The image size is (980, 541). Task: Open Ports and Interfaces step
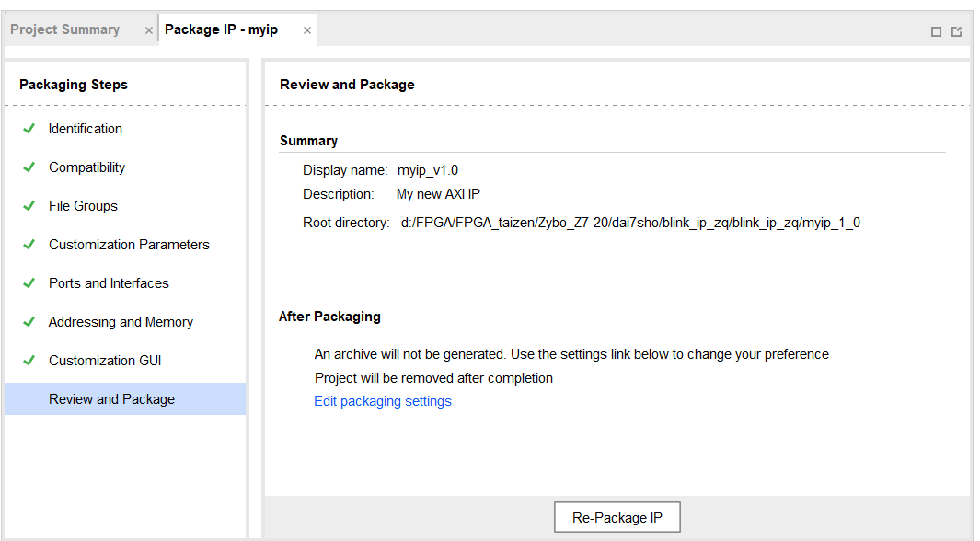pyautogui.click(x=109, y=283)
